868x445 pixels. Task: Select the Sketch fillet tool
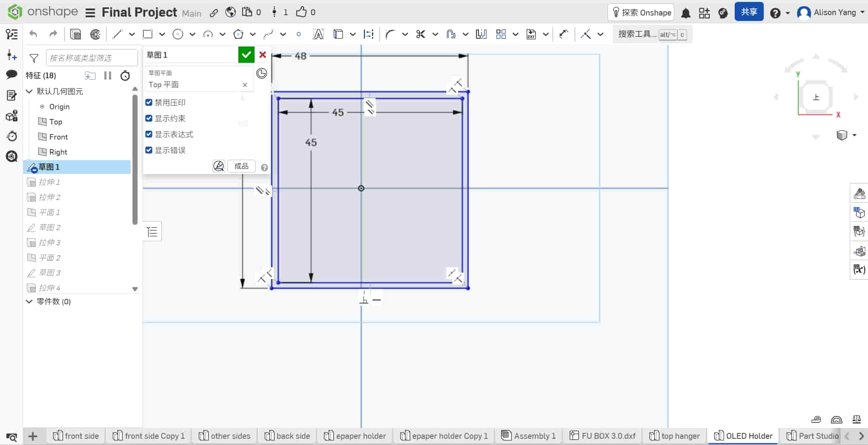390,34
